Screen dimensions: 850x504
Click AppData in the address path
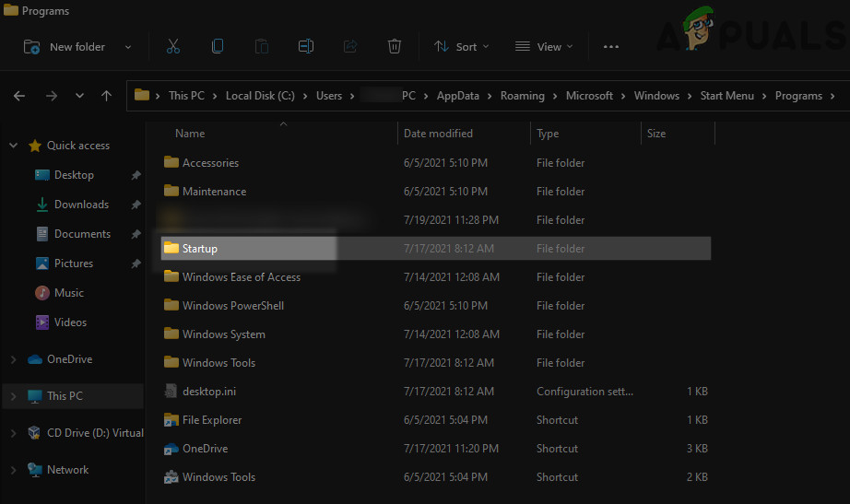(457, 96)
